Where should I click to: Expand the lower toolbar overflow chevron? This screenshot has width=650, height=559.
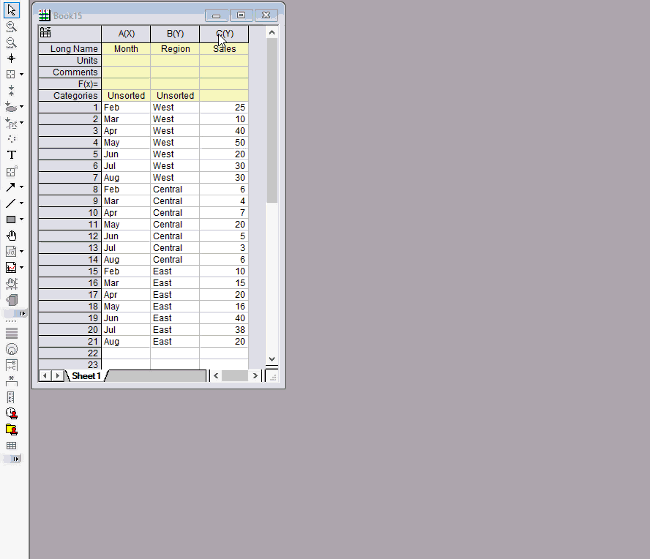point(16,459)
